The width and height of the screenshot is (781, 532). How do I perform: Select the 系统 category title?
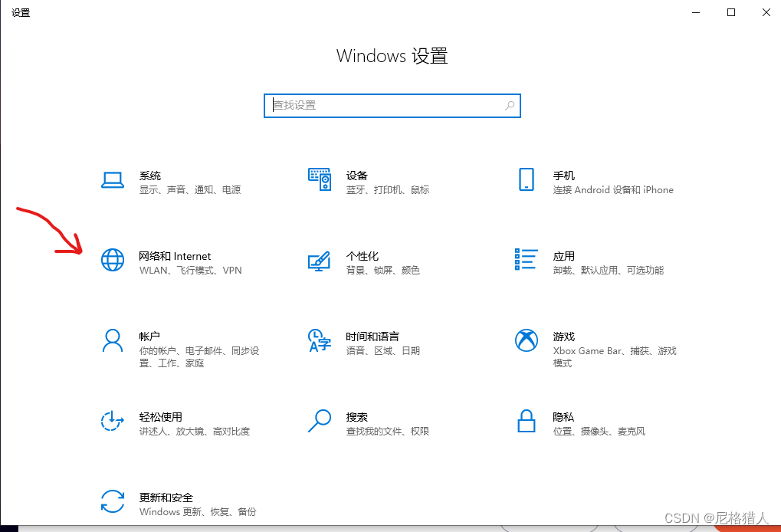(150, 176)
